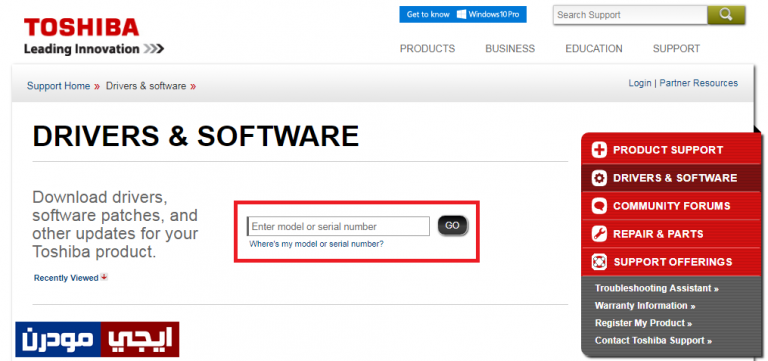Viewport: 768px width, 361px height.
Task: Click the Toshiba logo
Action: point(81,27)
